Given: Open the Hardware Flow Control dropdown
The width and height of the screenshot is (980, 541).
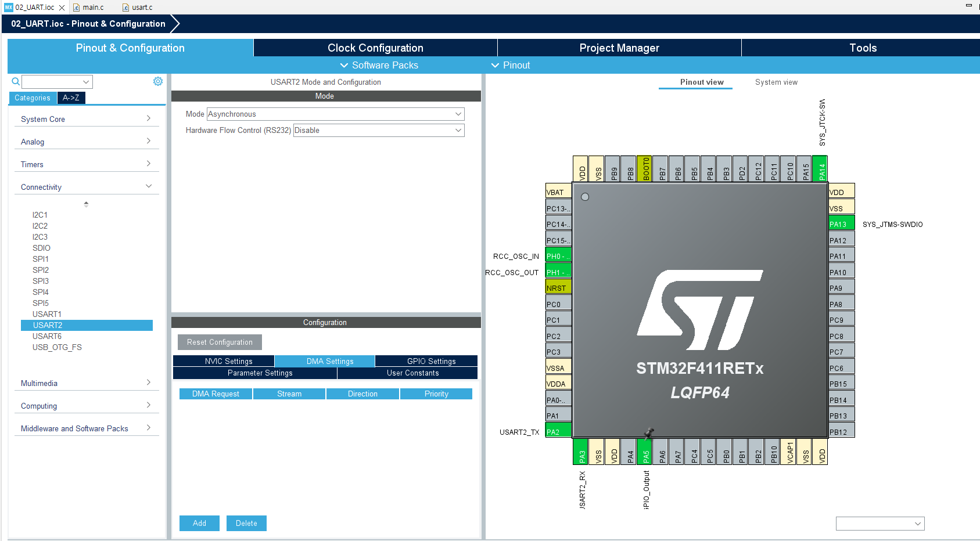Looking at the screenshot, I should point(378,130).
